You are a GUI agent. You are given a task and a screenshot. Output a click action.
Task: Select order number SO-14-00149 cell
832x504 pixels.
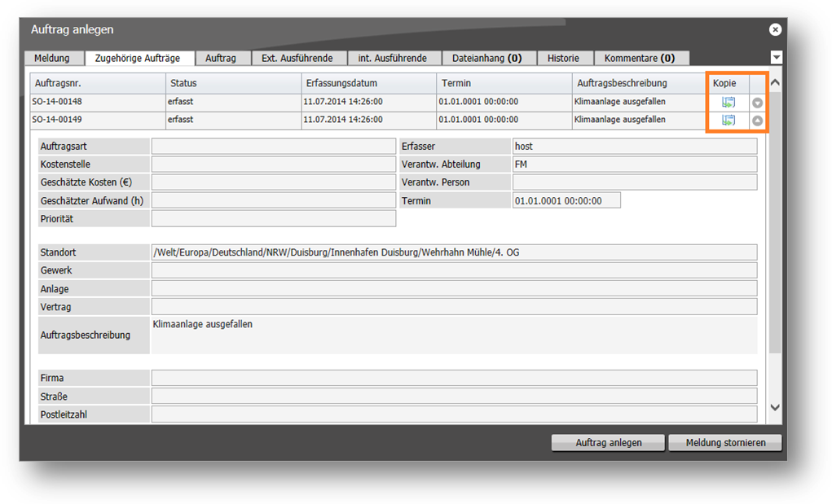[x=98, y=120]
